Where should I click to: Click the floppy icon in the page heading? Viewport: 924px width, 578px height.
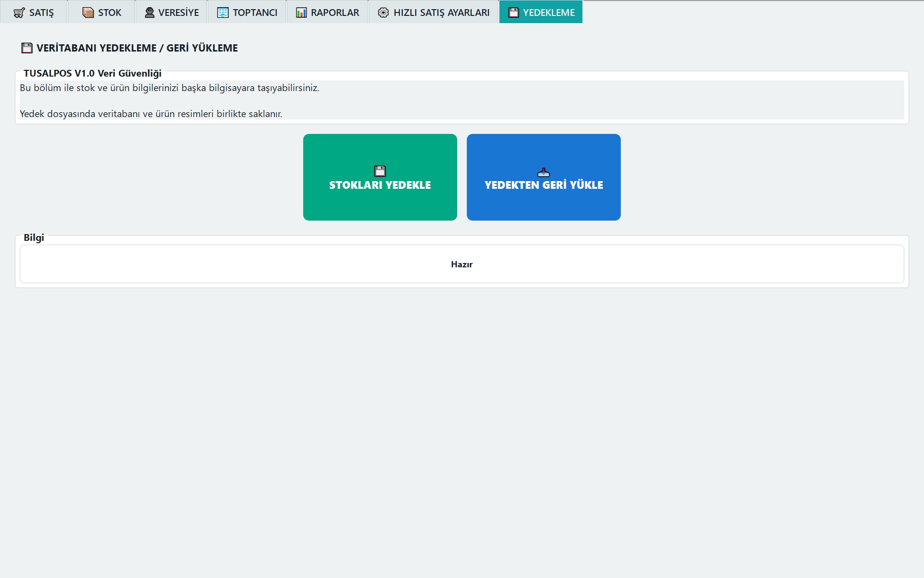pyautogui.click(x=27, y=48)
